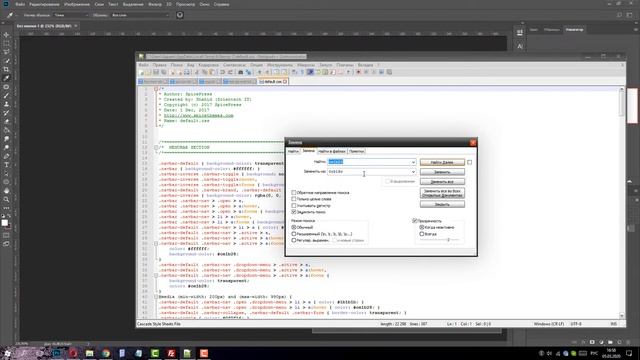Viewport: 640px width, 360px height.
Task: Open Notepad++ 'Макросы' menu
Action: point(306,65)
